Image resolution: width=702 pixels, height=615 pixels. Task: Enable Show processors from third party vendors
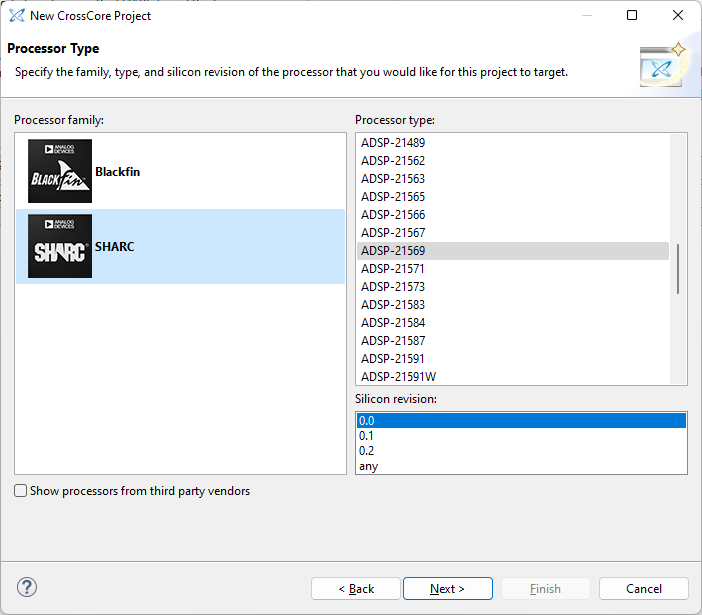(x=21, y=491)
